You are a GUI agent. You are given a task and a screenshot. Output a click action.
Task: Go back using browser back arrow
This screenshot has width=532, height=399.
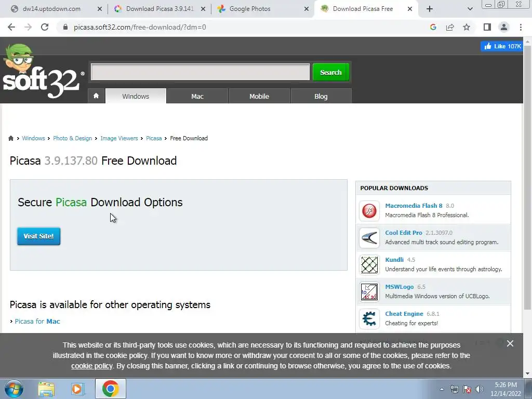[x=11, y=27]
